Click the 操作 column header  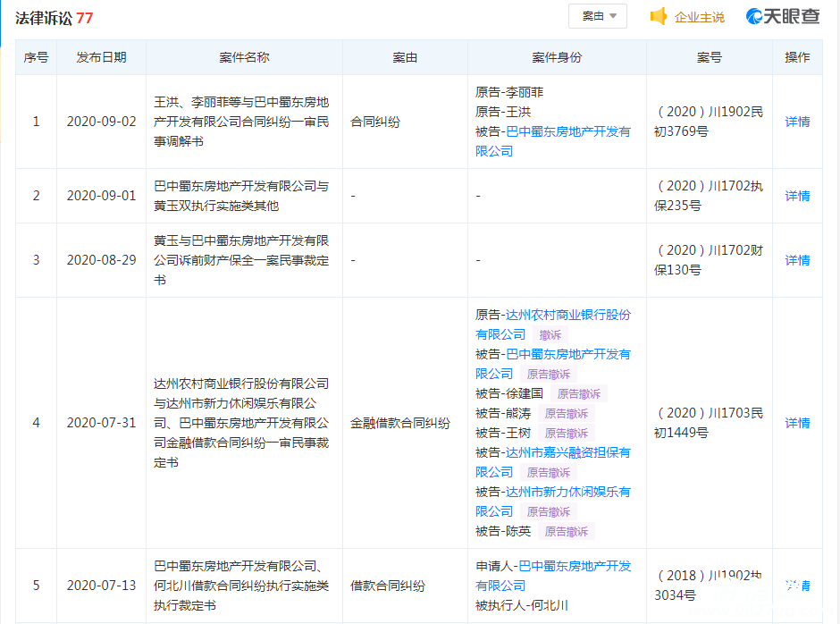(x=797, y=57)
